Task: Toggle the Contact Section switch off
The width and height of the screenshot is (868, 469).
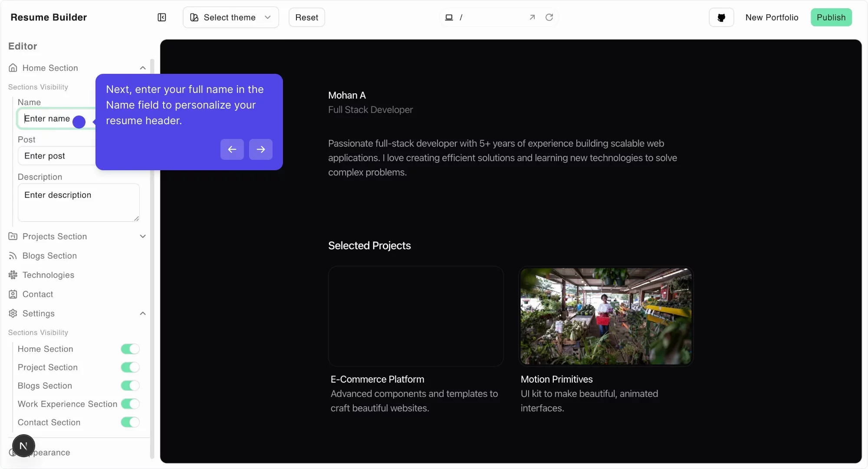Action: pos(130,422)
